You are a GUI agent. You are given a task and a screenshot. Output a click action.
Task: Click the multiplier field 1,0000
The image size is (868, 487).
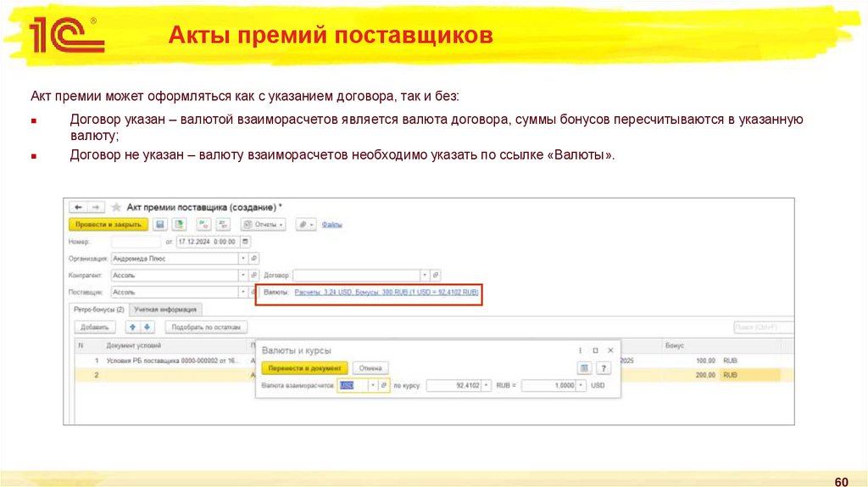(548, 385)
